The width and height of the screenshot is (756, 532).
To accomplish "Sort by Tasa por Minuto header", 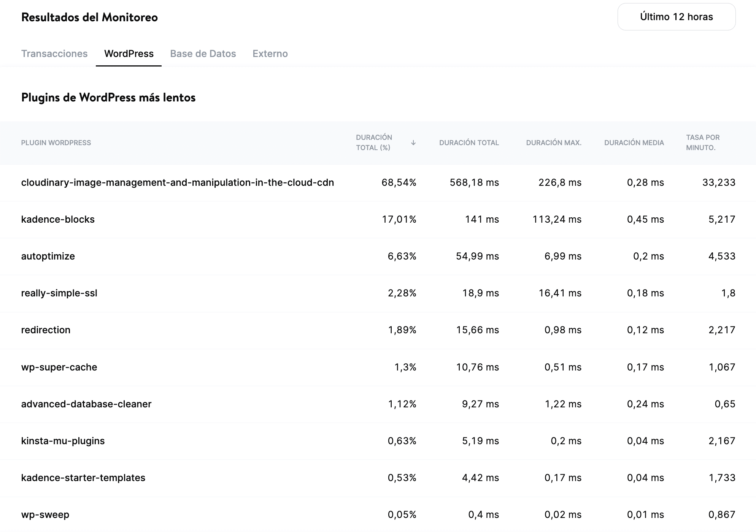I will (x=703, y=142).
